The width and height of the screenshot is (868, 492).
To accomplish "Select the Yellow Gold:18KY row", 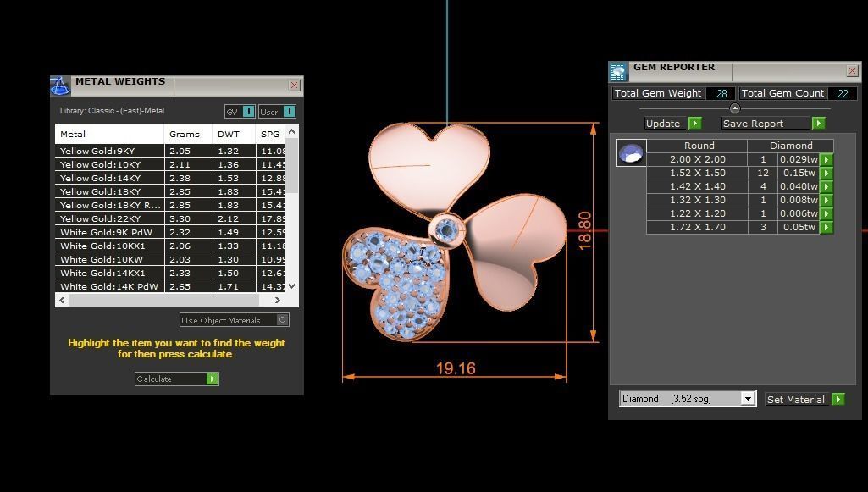I will (x=170, y=191).
